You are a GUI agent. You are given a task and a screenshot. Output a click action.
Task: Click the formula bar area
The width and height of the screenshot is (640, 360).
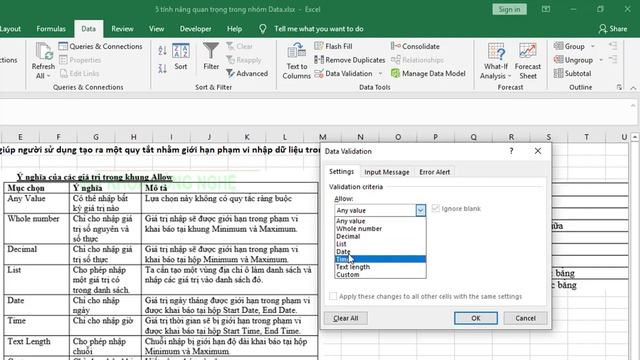[314, 112]
